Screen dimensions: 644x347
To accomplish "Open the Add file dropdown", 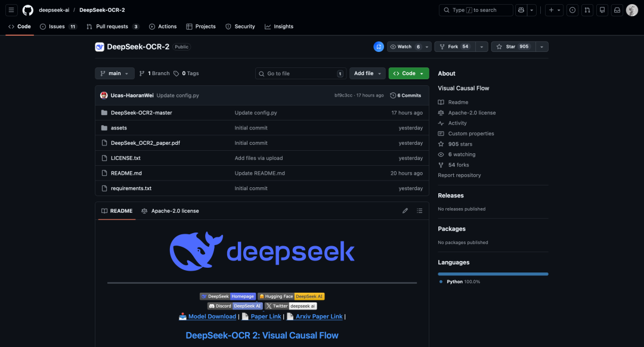I will click(367, 73).
